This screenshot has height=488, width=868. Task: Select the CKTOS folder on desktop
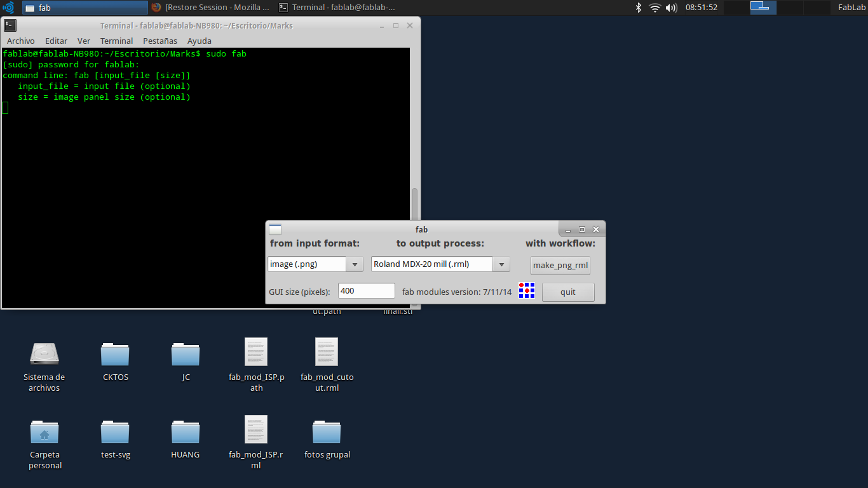[x=115, y=353]
